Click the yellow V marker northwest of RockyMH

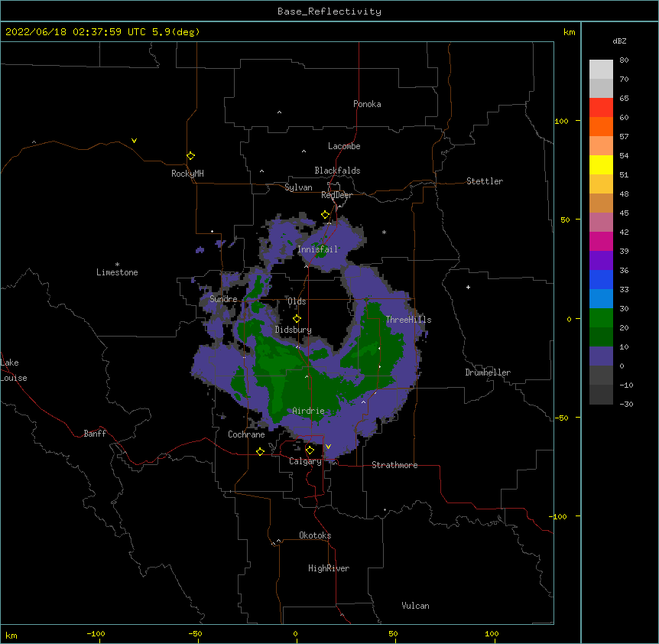pos(134,141)
